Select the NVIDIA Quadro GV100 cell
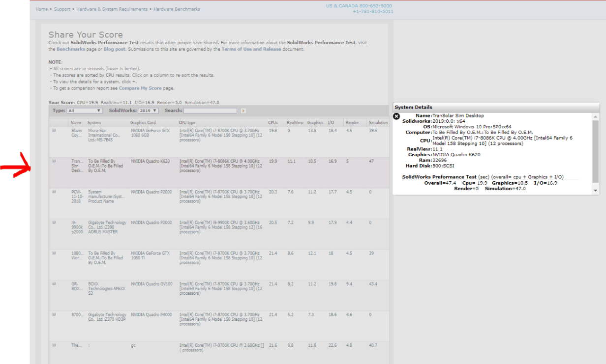 [x=151, y=284]
